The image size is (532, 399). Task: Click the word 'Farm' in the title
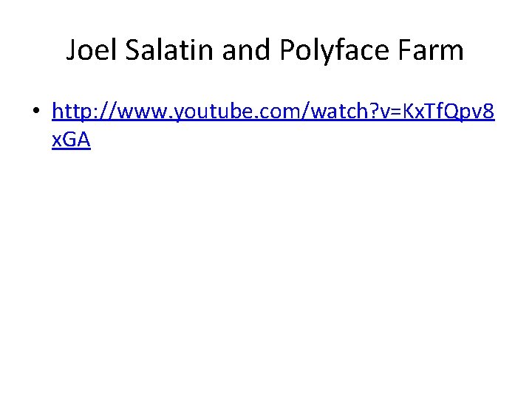[431, 50]
